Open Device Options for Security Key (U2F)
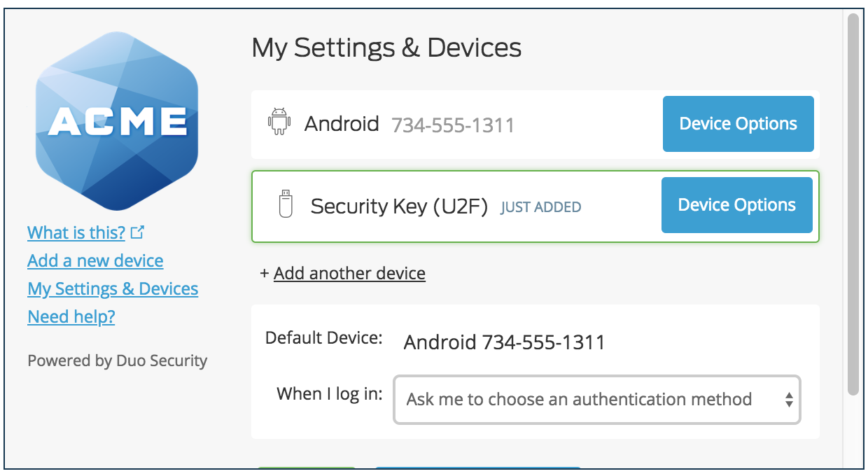This screenshot has width=868, height=476. click(x=737, y=205)
